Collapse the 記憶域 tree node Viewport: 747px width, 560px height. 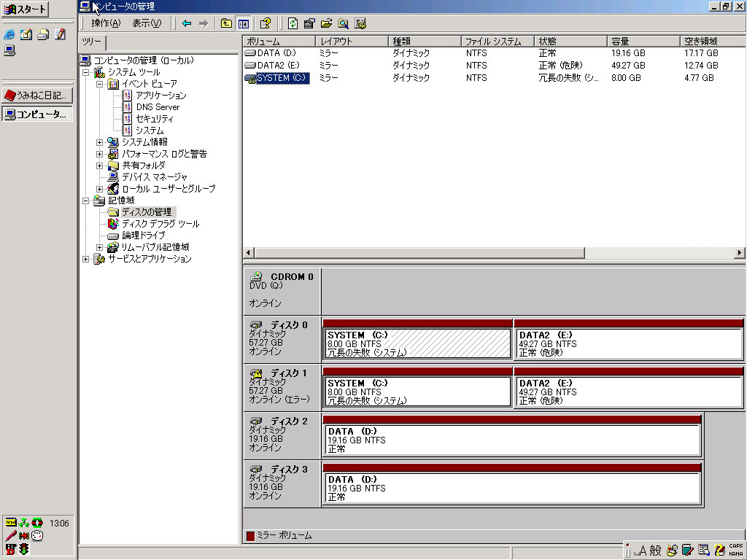coord(86,201)
